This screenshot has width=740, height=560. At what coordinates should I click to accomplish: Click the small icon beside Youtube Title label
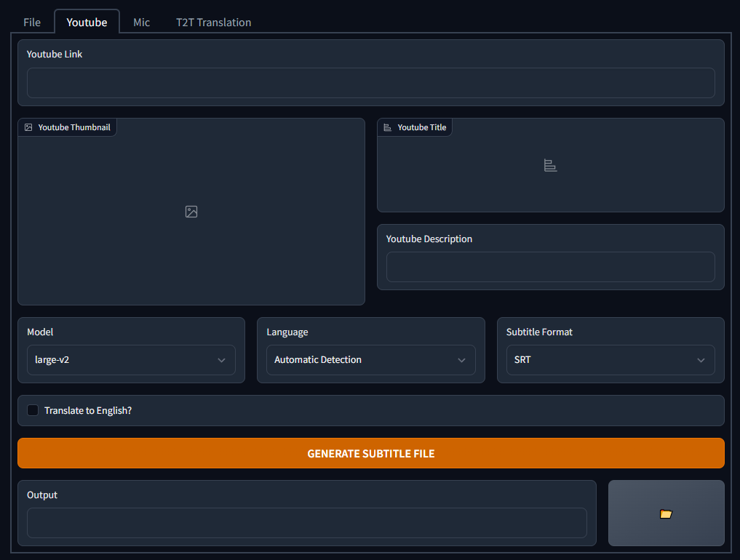[x=387, y=127]
